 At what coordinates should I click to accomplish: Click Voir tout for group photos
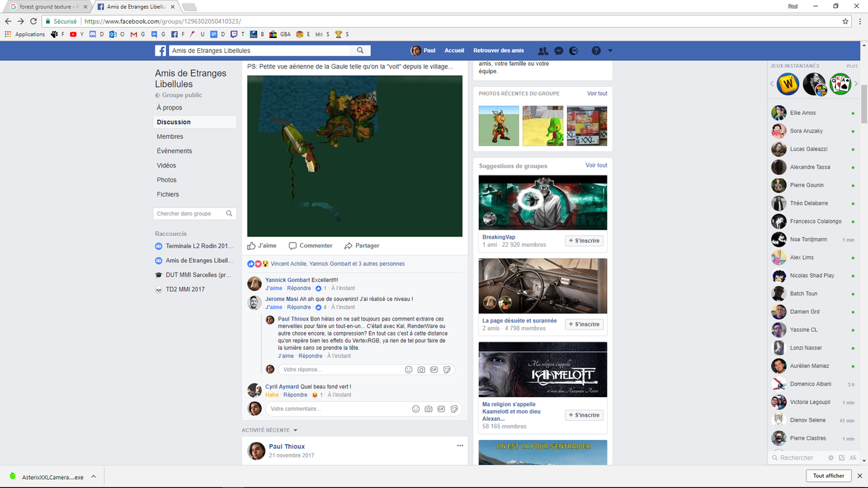pos(597,94)
